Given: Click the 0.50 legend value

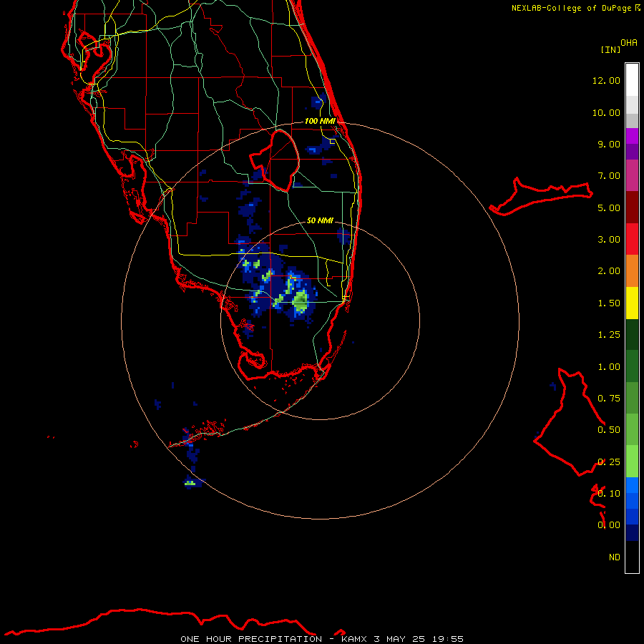Looking at the screenshot, I should [609, 430].
